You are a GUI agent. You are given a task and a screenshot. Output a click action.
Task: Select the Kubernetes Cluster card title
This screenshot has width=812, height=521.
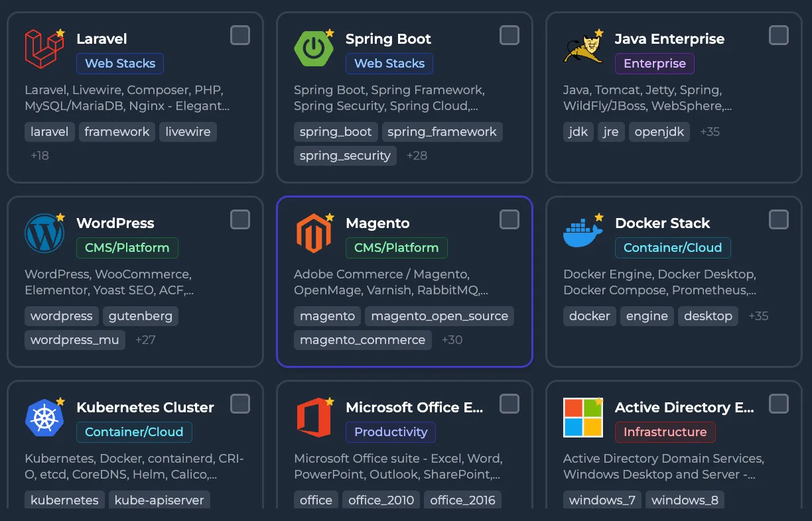[145, 408]
